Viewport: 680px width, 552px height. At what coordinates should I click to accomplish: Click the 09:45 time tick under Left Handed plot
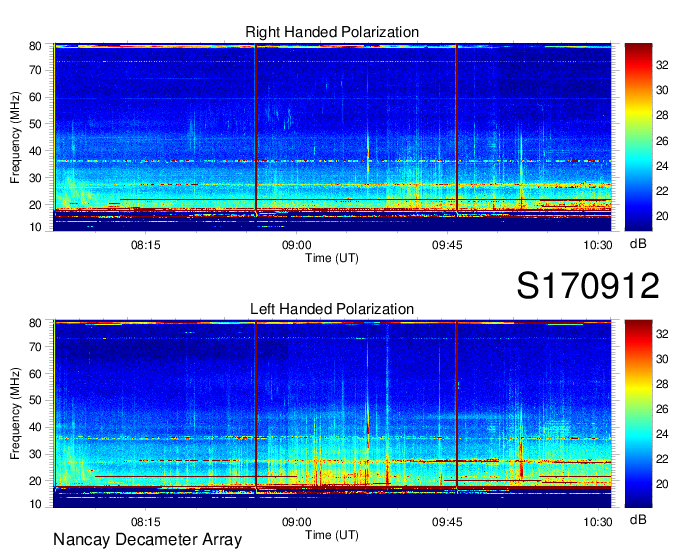447,522
